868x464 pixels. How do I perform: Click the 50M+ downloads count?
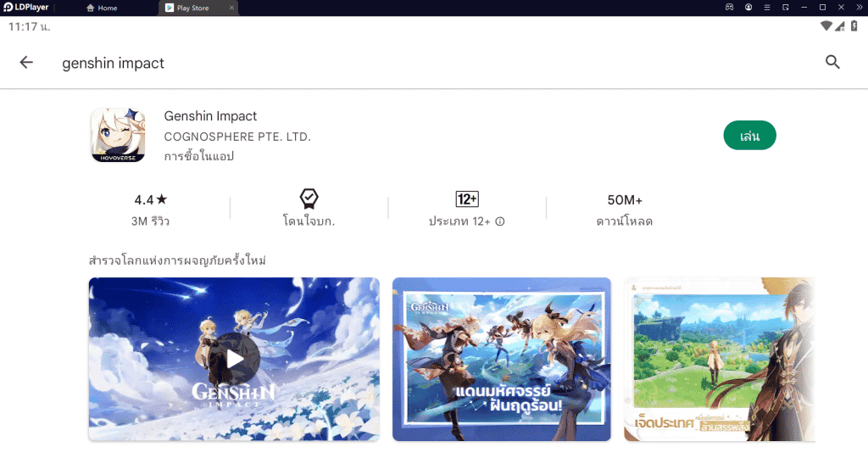coord(625,200)
